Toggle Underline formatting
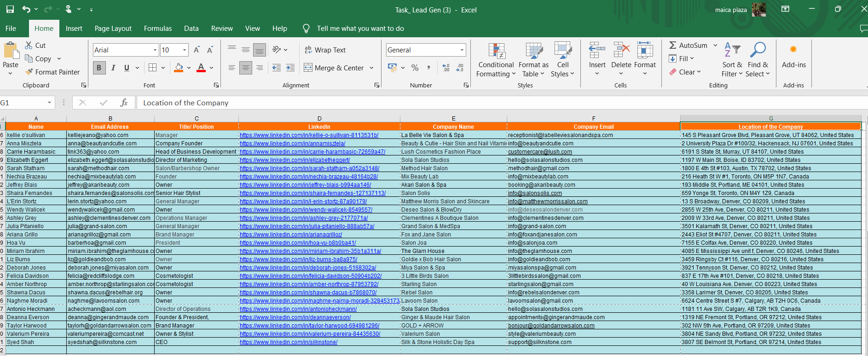Viewport: 868px width, 356px height. click(x=127, y=68)
